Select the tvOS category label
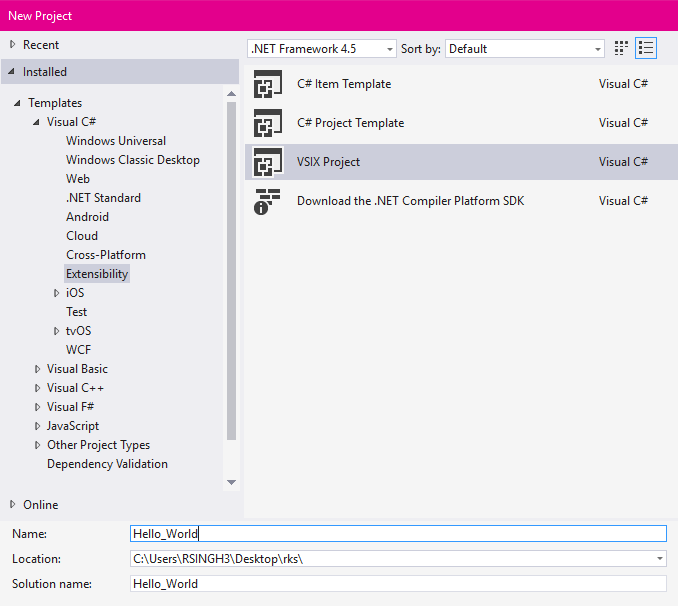Image resolution: width=678 pixels, height=606 pixels. [x=78, y=331]
